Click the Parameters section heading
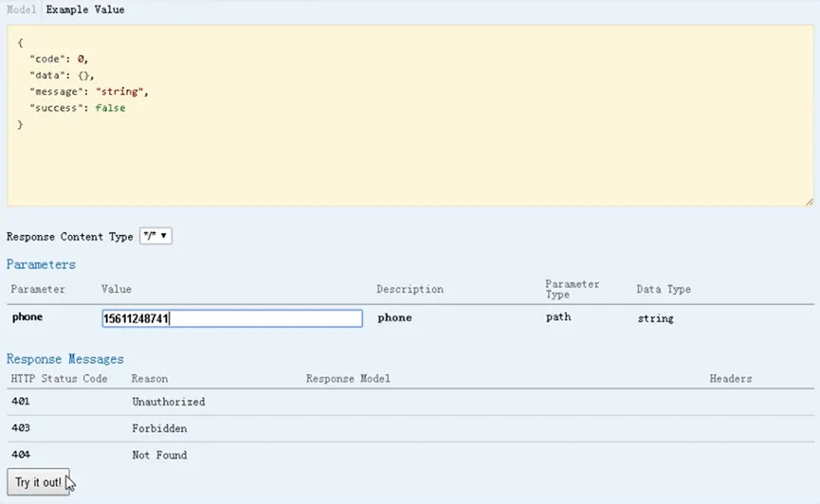Viewport: 820px width, 504px height. 41,264
